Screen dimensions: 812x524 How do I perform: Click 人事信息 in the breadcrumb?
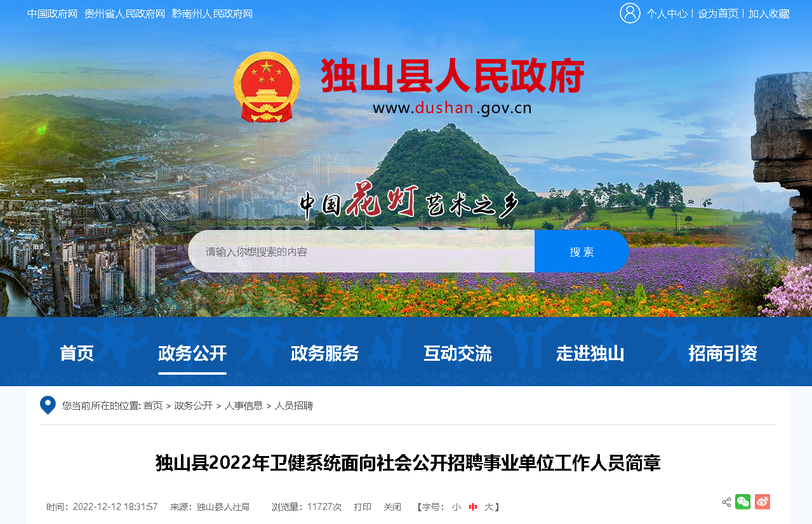pos(243,406)
